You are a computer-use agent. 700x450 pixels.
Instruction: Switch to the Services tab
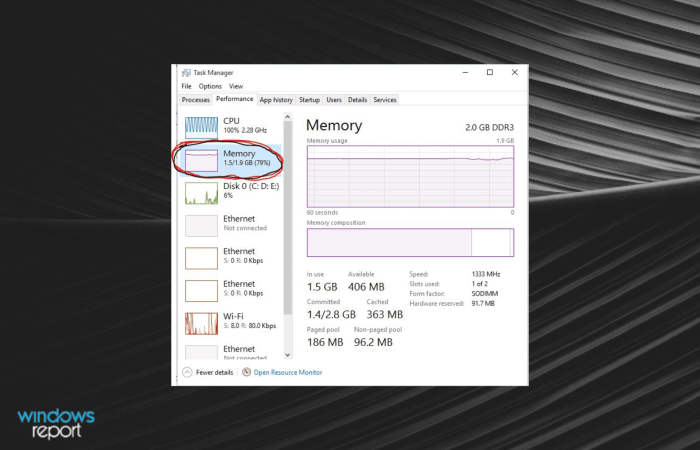[385, 100]
